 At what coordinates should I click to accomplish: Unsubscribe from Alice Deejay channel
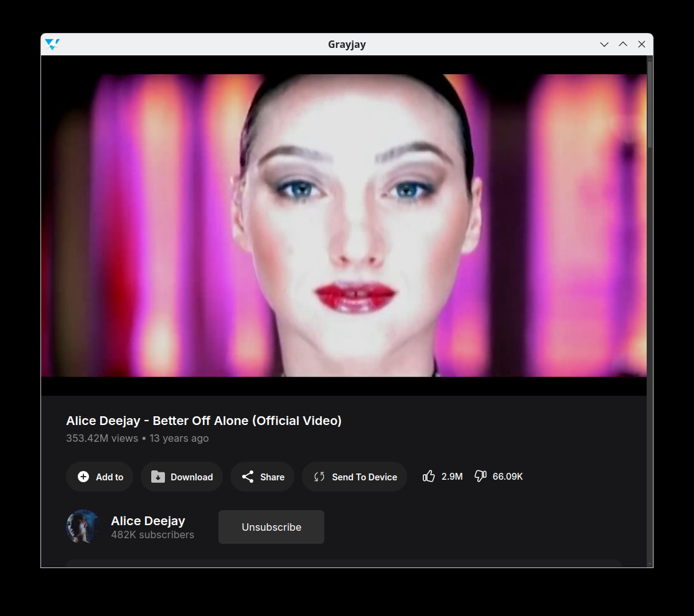tap(271, 527)
